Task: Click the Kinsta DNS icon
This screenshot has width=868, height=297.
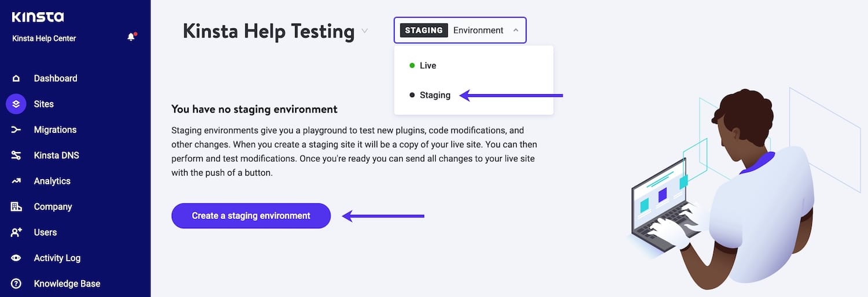Action: [16, 155]
